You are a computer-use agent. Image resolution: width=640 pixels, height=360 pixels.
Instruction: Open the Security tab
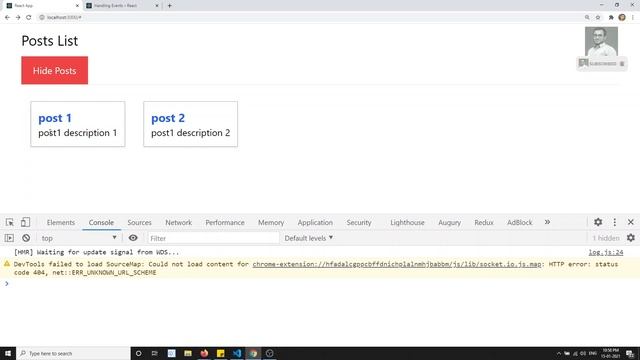pos(359,222)
